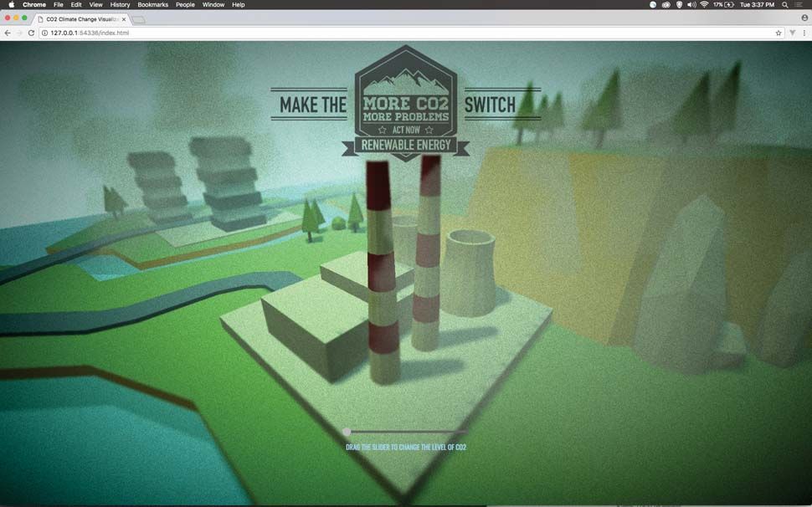
Task: Mute audio via the volume menu bar icon
Action: point(691,5)
